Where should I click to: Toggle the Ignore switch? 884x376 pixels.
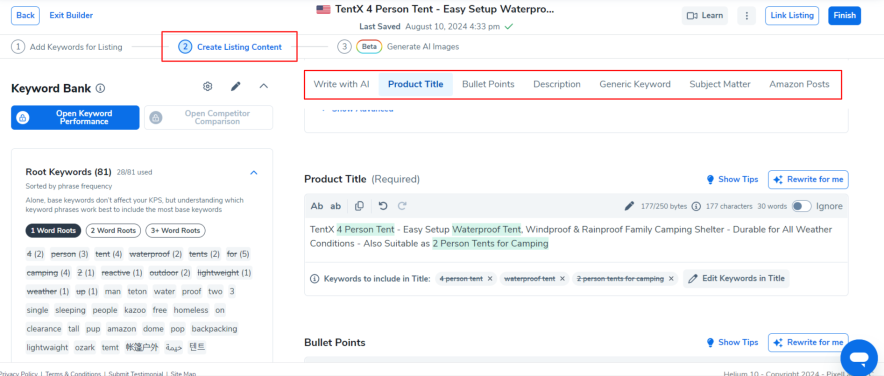tap(802, 206)
